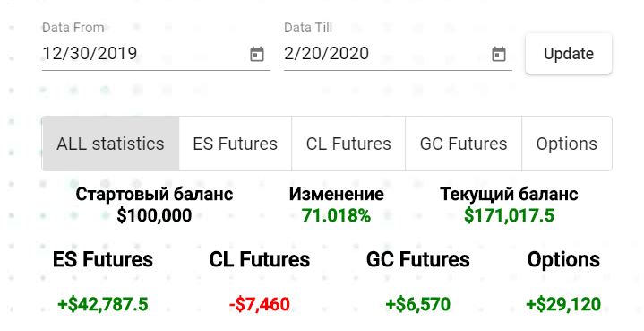Click the current balance $171,017.5
644x331 pixels.
tap(510, 215)
